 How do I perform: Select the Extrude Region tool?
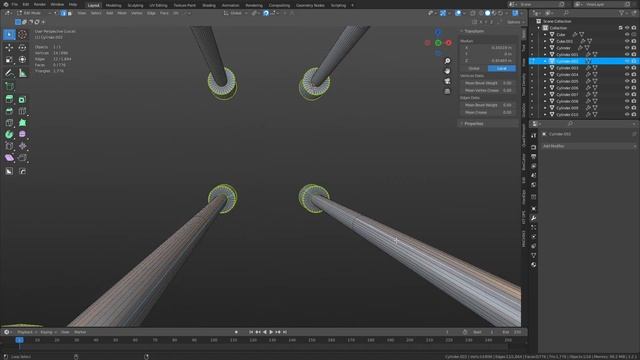9,99
